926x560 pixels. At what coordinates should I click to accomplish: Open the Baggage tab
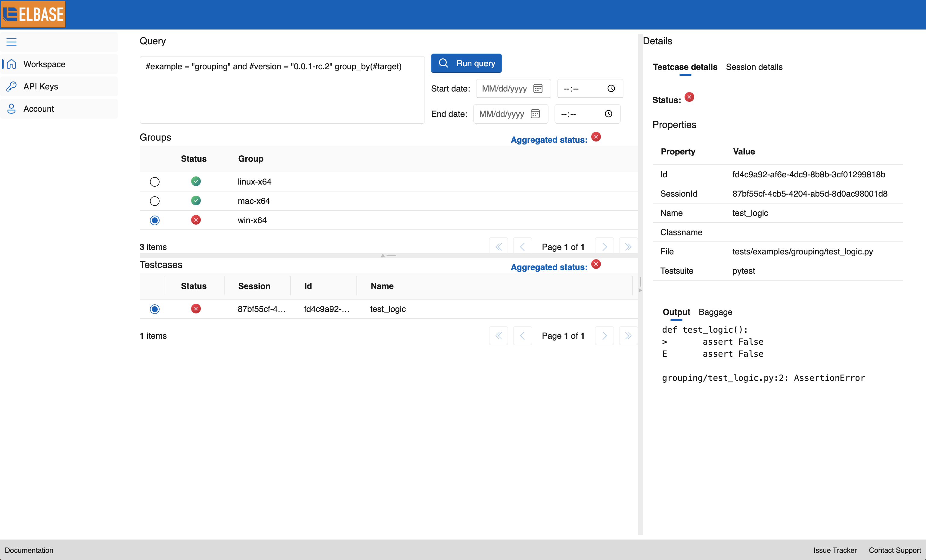pos(715,312)
